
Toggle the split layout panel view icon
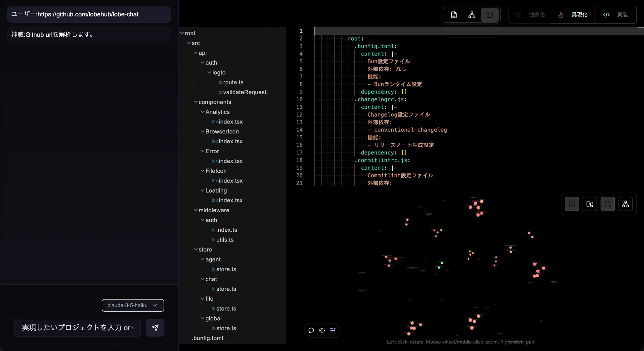[x=489, y=15]
